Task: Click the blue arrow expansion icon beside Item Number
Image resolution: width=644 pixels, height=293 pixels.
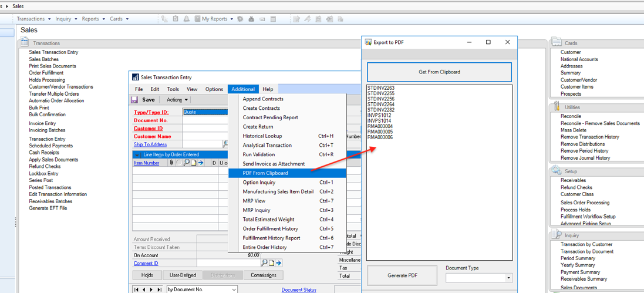Action: (x=201, y=163)
